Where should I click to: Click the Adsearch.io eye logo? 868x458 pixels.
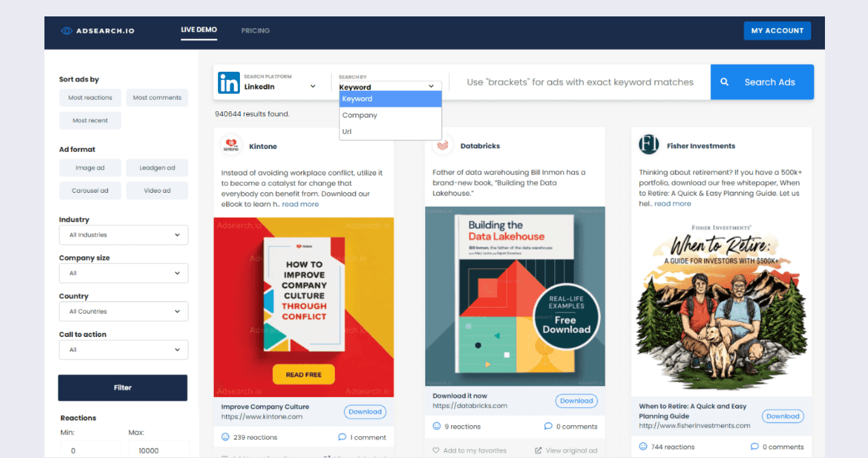coord(66,31)
